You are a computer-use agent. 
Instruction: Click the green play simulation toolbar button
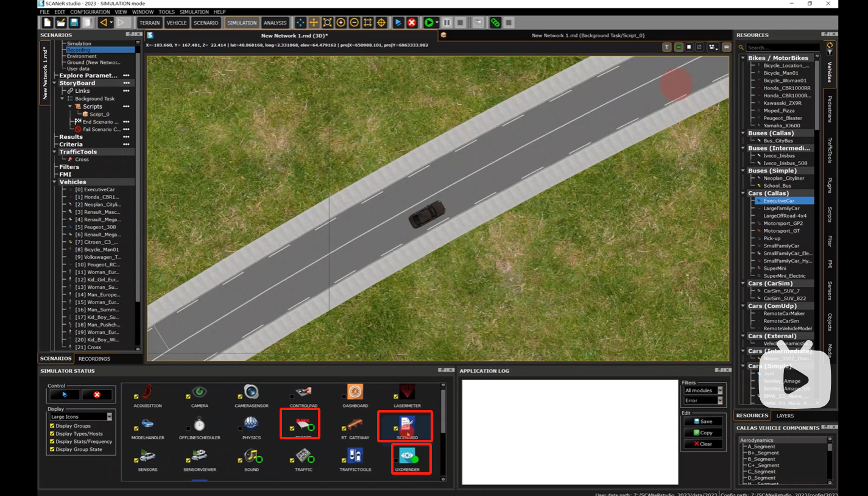coord(429,23)
